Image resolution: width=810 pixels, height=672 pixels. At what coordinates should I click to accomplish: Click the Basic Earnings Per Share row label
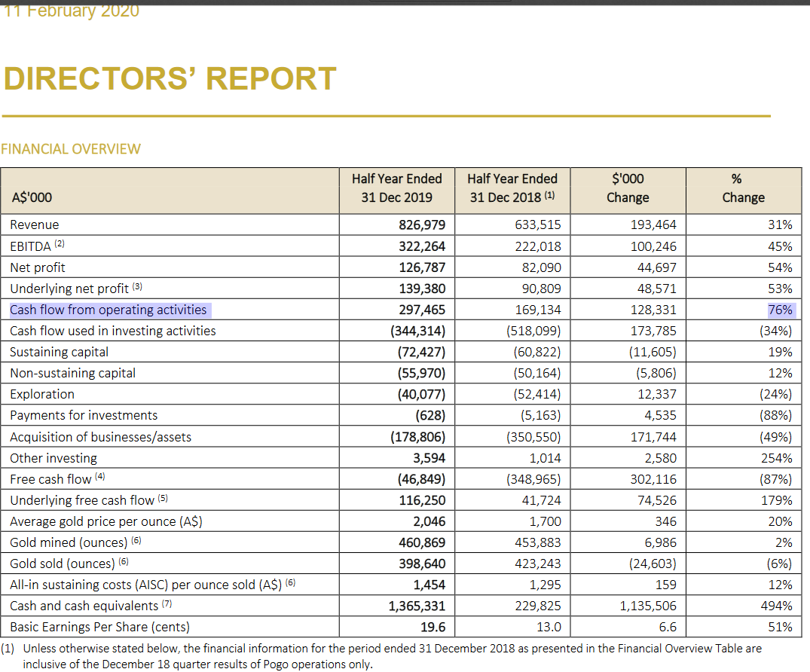click(x=99, y=627)
